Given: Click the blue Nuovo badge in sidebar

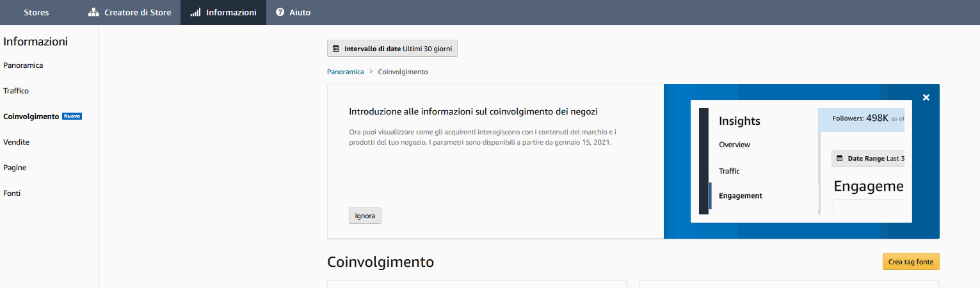Looking at the screenshot, I should (72, 116).
